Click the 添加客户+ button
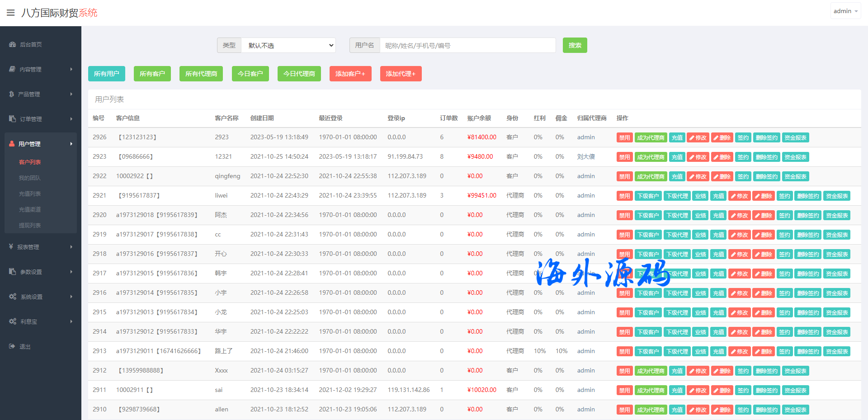This screenshot has height=420, width=868. click(350, 74)
